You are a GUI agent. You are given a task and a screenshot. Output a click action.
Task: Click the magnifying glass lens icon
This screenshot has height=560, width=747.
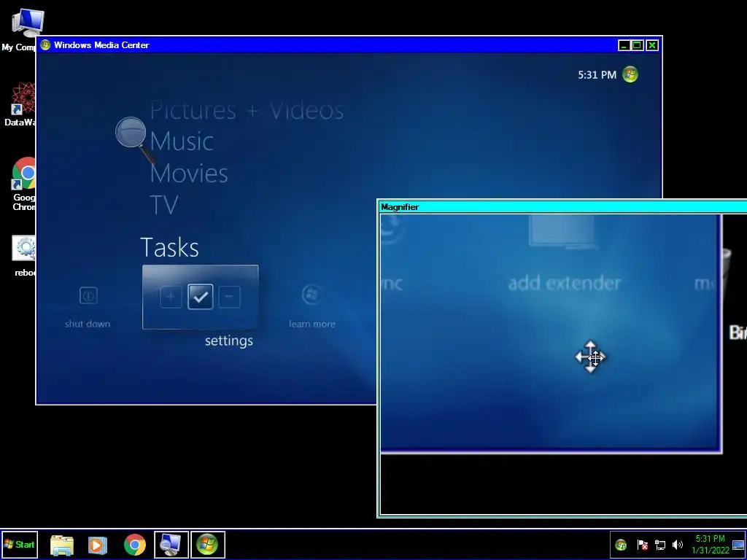[131, 133]
